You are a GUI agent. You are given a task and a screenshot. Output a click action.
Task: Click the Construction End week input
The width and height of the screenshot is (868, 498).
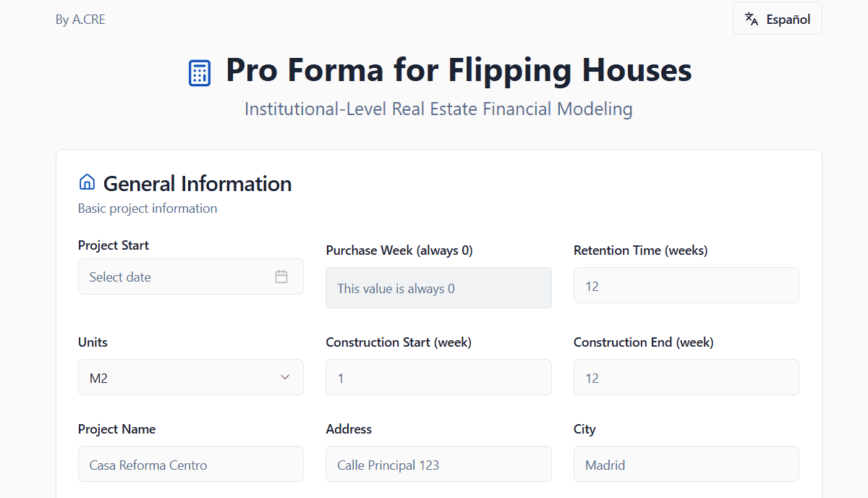(x=686, y=377)
